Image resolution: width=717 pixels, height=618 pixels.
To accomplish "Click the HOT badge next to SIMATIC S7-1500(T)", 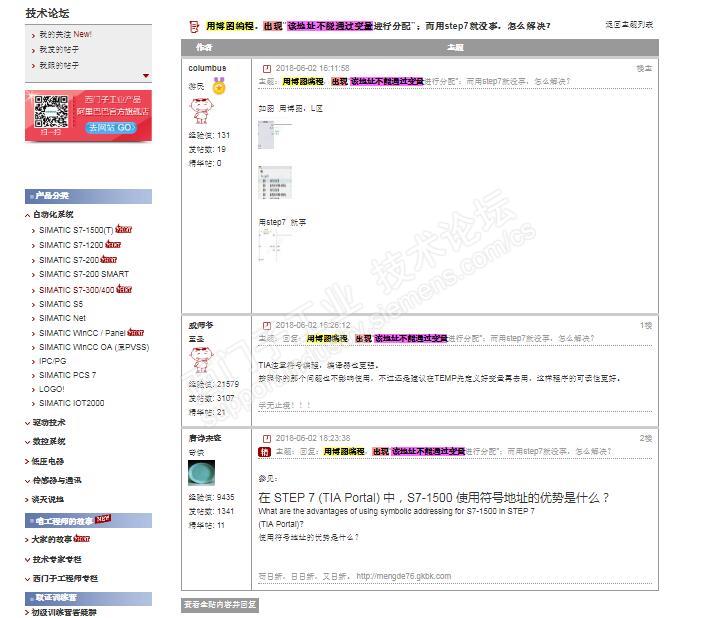I will pyautogui.click(x=123, y=229).
